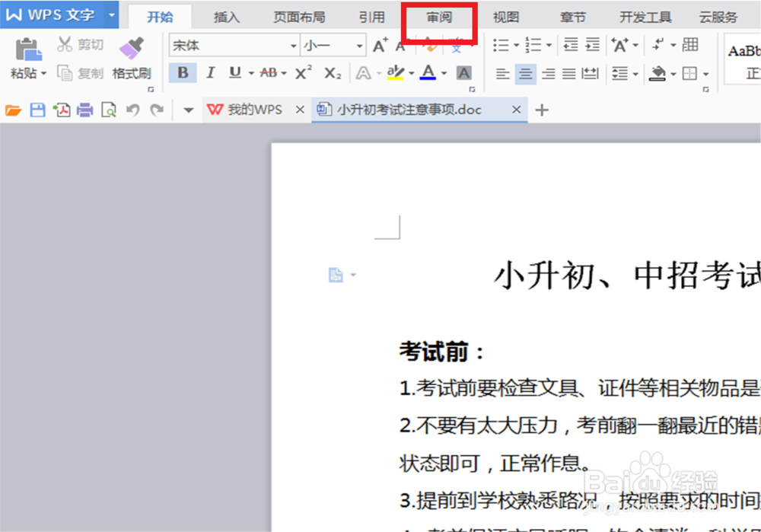Switch to the 审阅 ribbon tab
The width and height of the screenshot is (761, 532).
437,15
